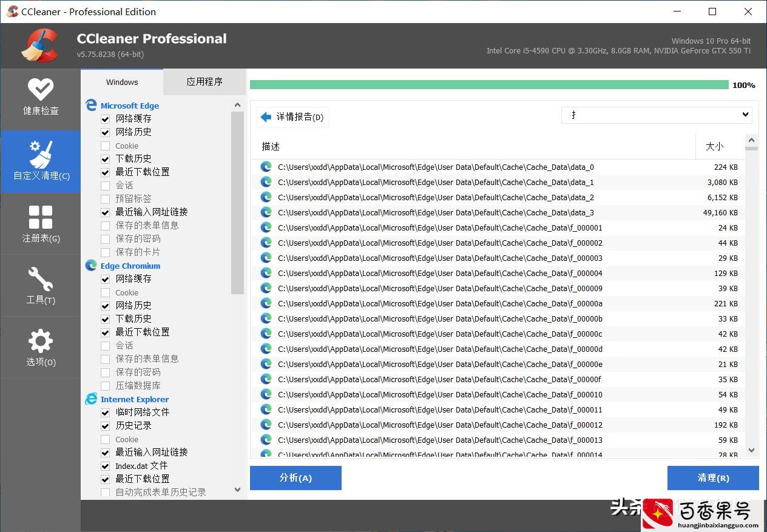Image resolution: width=767 pixels, height=532 pixels.
Task: Switch to the 应用程序 tab
Action: pyautogui.click(x=204, y=81)
